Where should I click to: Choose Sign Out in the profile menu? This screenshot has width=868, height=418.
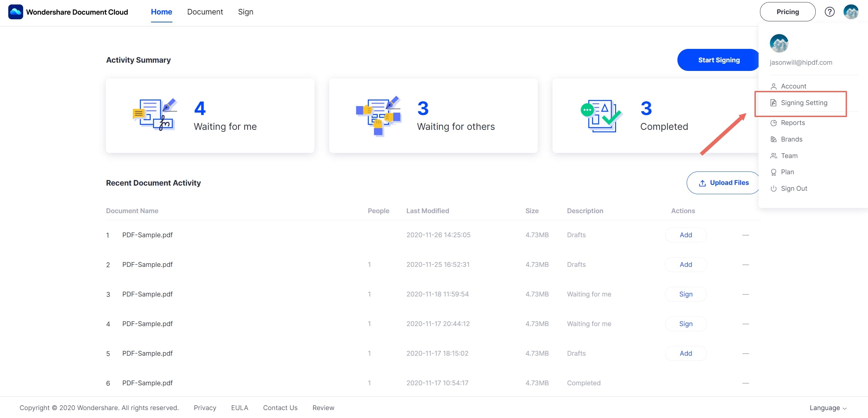click(794, 188)
